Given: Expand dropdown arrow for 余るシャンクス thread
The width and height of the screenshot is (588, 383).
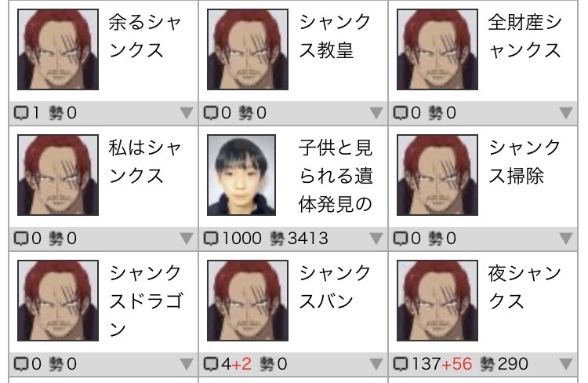Looking at the screenshot, I should point(187,113).
